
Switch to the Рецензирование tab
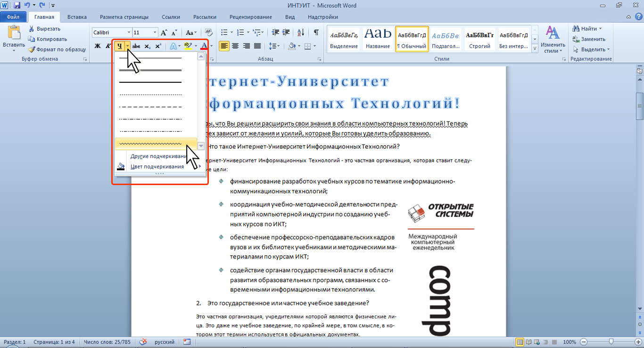250,17
